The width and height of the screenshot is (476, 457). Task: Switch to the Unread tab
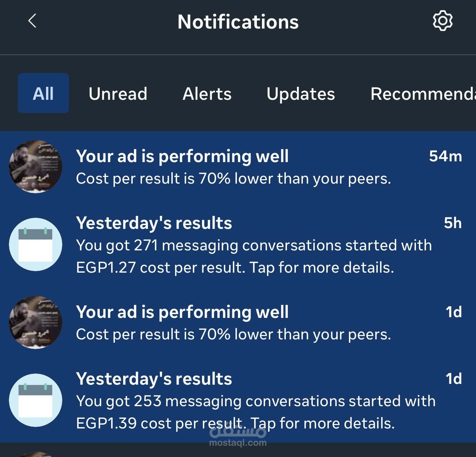(x=118, y=93)
